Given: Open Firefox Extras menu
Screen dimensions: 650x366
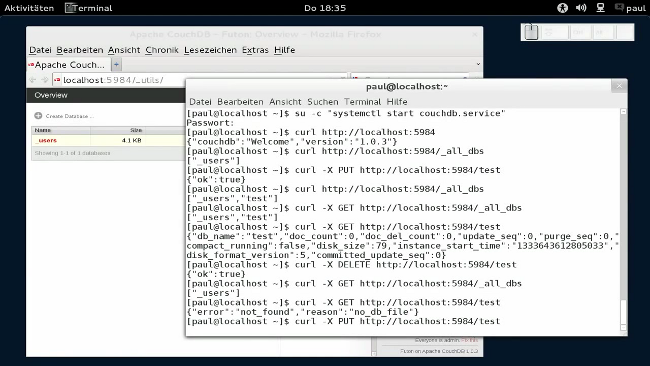Looking at the screenshot, I should click(255, 50).
